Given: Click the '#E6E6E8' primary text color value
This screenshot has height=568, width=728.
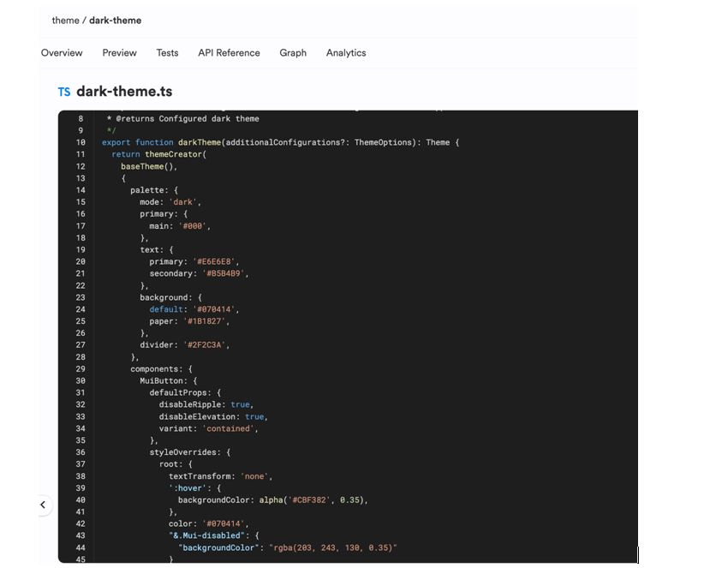Looking at the screenshot, I should (x=215, y=262).
